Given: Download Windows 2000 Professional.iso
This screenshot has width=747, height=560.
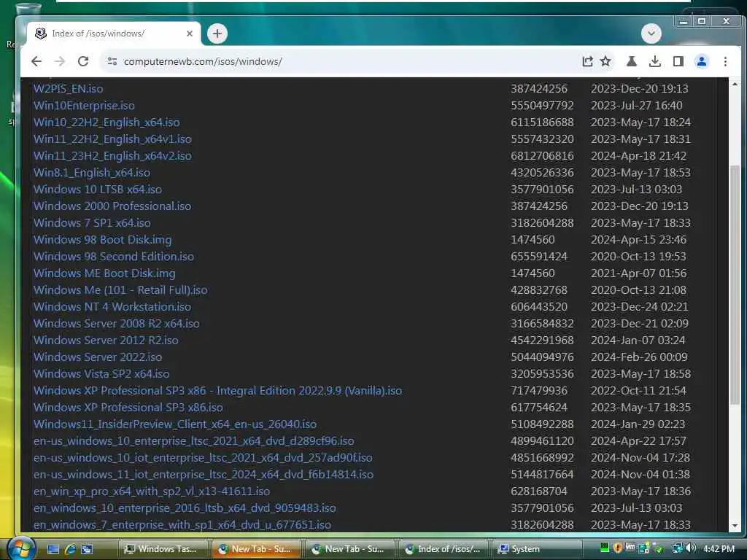Looking at the screenshot, I should (x=112, y=206).
